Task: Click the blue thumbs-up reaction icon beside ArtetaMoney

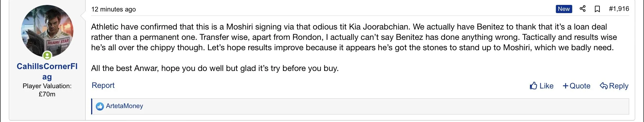Action: tap(100, 106)
